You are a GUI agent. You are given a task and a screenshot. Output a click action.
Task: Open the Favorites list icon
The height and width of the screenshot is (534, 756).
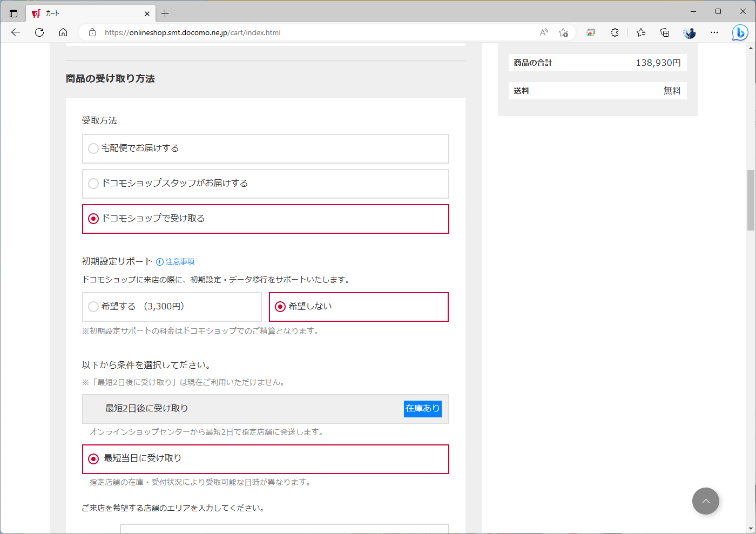click(x=641, y=32)
